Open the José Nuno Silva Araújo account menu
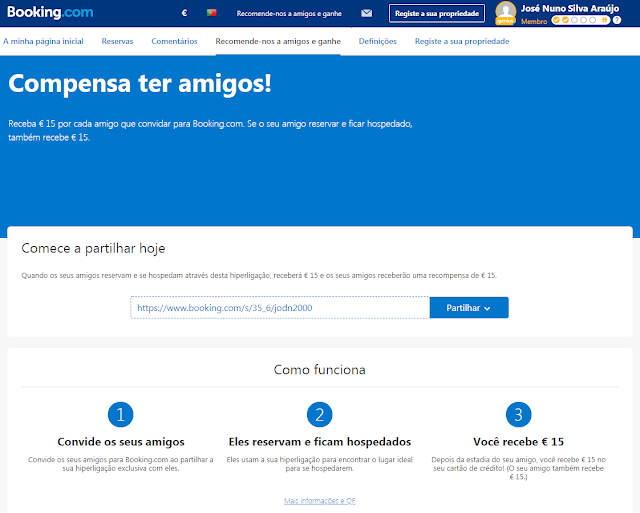 click(570, 8)
